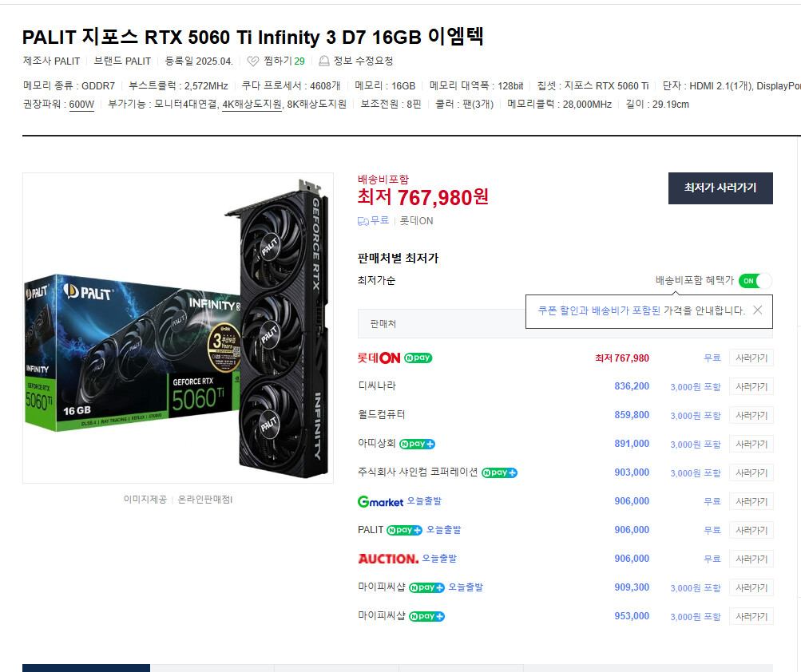The image size is (801, 672).
Task: Click the 최저가 사러가기 button
Action: [720, 188]
